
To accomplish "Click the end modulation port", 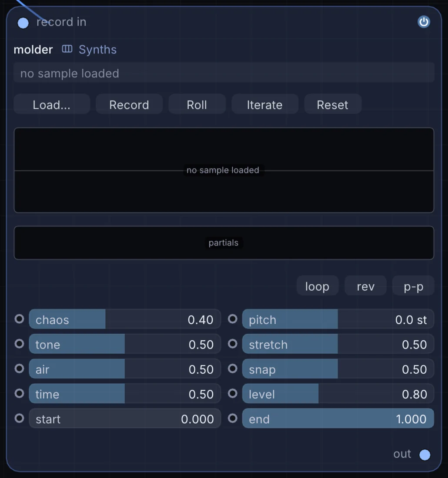I will [x=233, y=418].
